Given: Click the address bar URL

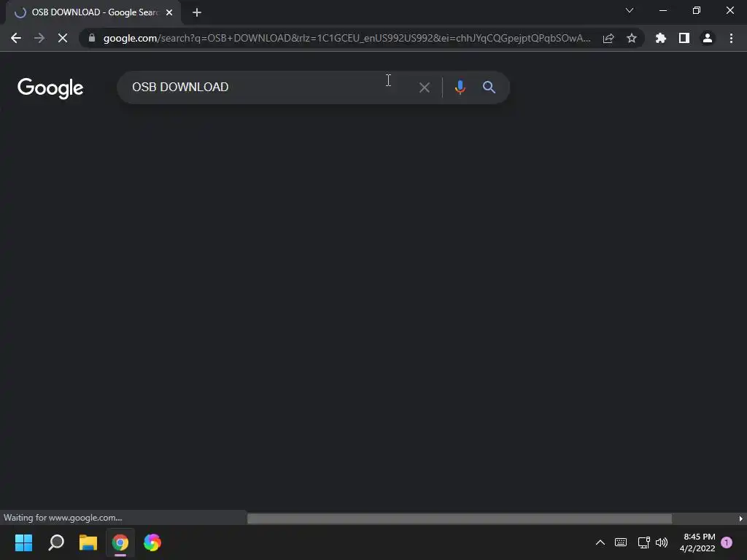Looking at the screenshot, I should coord(347,38).
